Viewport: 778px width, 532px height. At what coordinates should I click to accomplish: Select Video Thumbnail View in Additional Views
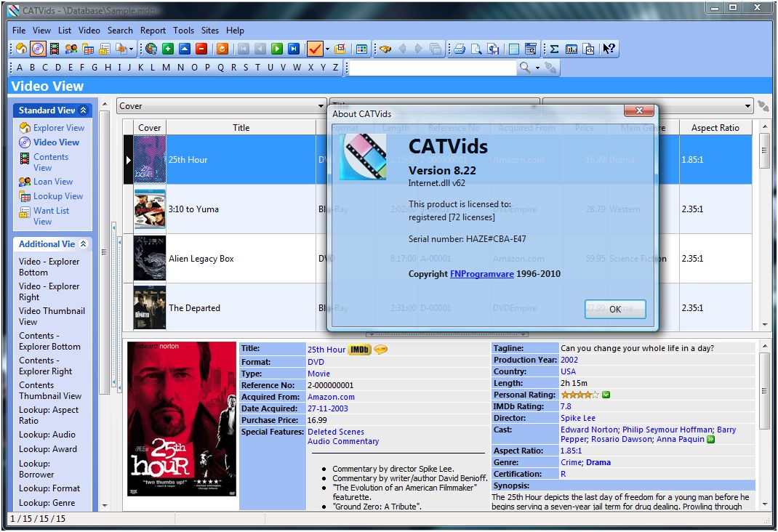pyautogui.click(x=52, y=316)
